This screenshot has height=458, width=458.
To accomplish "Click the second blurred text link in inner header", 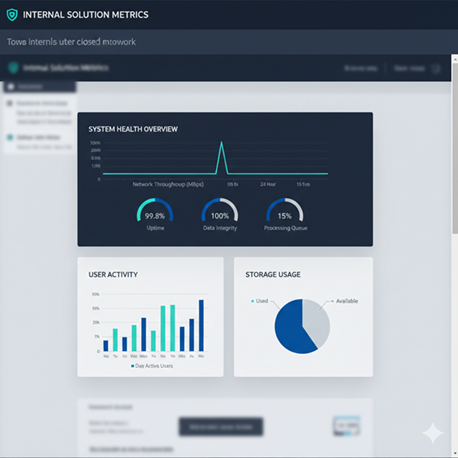I will (409, 68).
